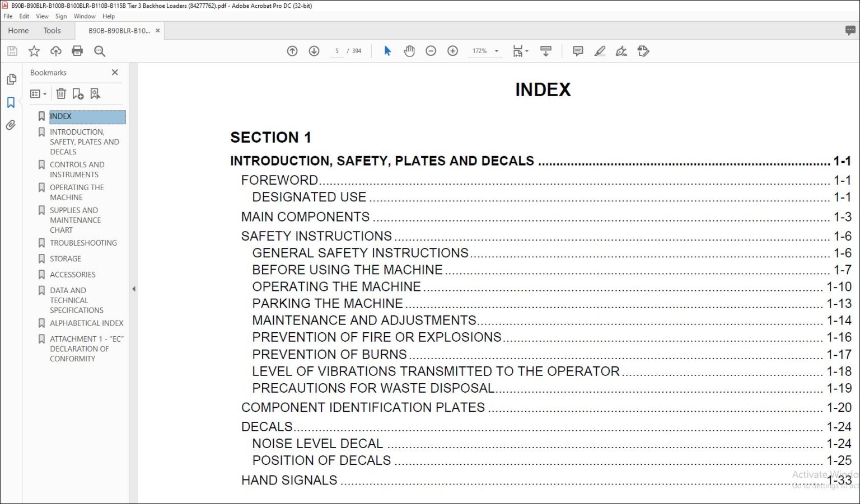Open the Sign menu
This screenshot has height=504, width=860.
pos(61,16)
